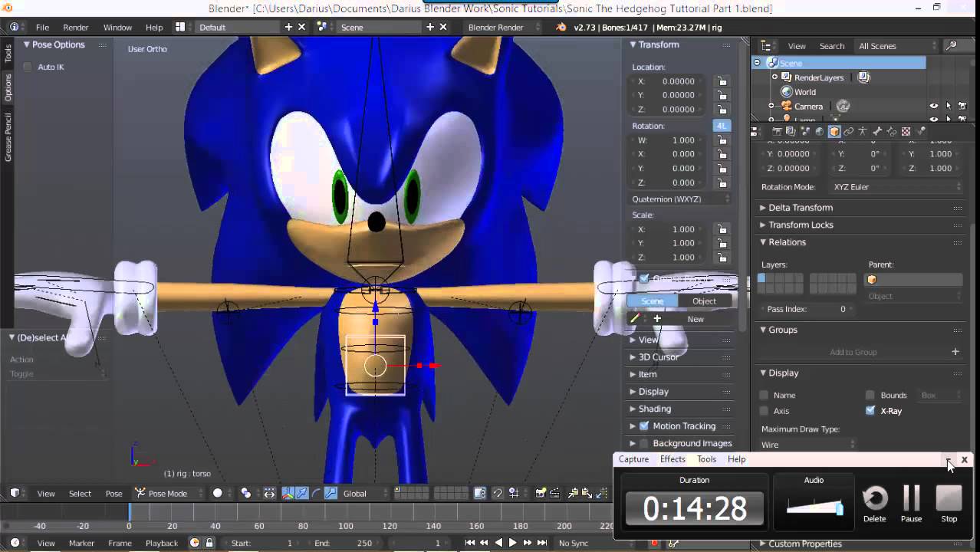The width and height of the screenshot is (980, 552).
Task: Enable the Name display checkbox
Action: (764, 395)
